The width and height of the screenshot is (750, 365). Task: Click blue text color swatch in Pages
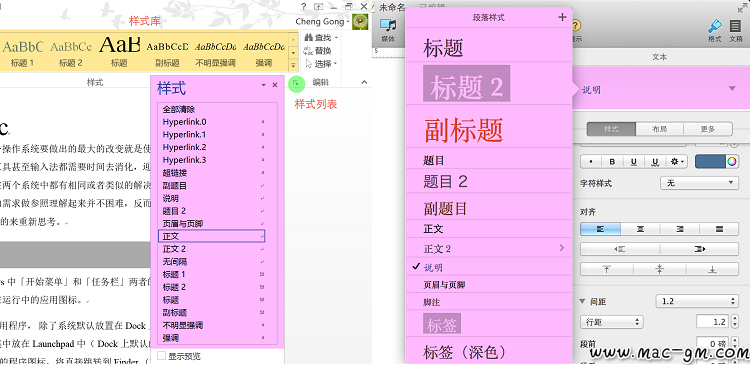point(710,162)
